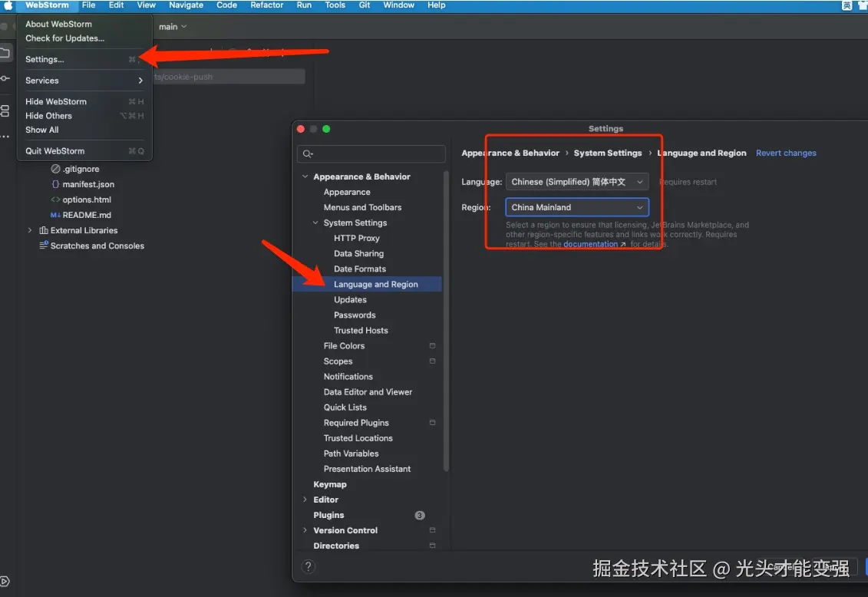This screenshot has width=868, height=597.
Task: Open the Language dropdown showing Chinese Simplified
Action: click(577, 182)
